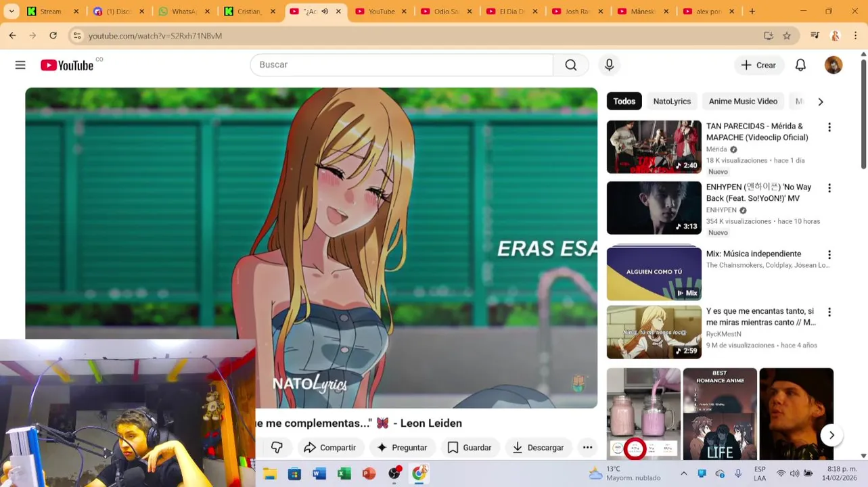This screenshot has height=487, width=868.
Task: Open Microsoft Store from taskbar
Action: (294, 473)
